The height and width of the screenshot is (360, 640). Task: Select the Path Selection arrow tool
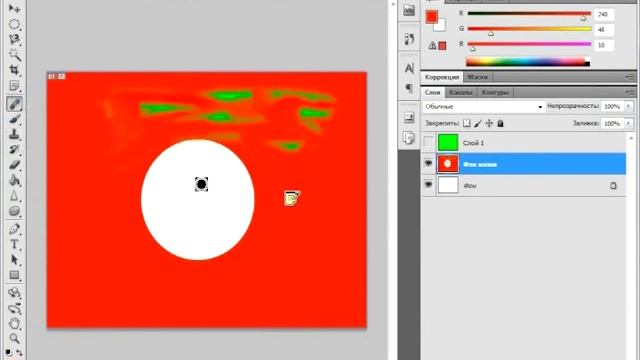pos(14,260)
